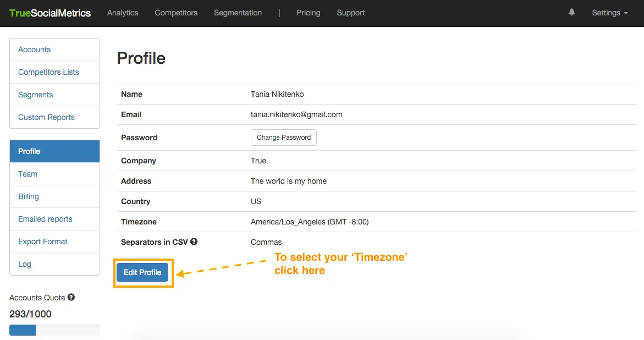This screenshot has height=340, width=644.
Task: Open Segmentation from the navbar
Action: 238,13
